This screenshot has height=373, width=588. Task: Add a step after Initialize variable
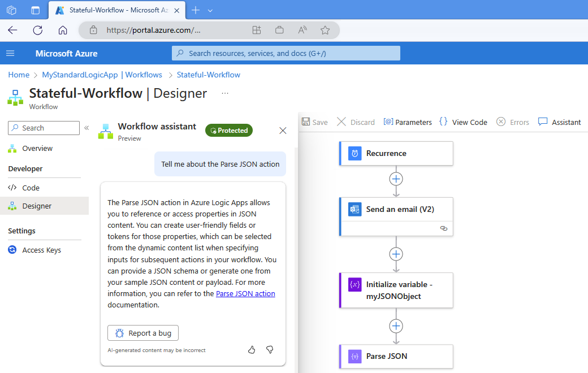click(396, 326)
